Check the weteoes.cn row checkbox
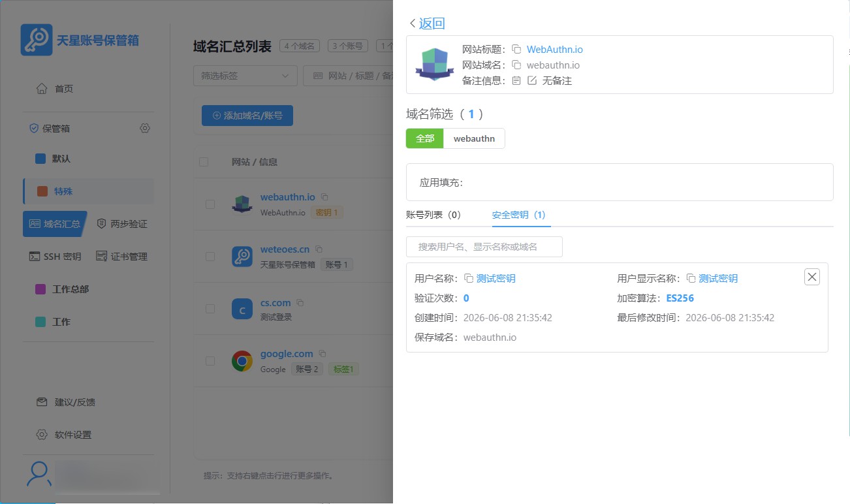850x504 pixels. (210, 257)
